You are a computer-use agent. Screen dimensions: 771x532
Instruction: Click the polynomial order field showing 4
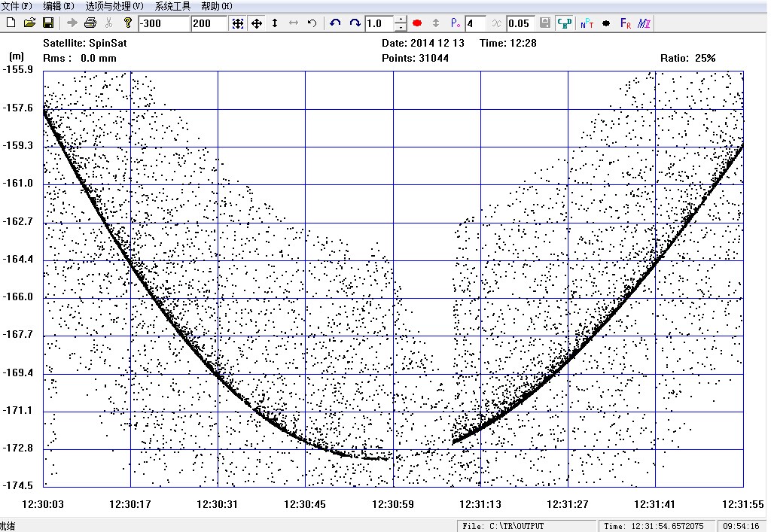[475, 23]
